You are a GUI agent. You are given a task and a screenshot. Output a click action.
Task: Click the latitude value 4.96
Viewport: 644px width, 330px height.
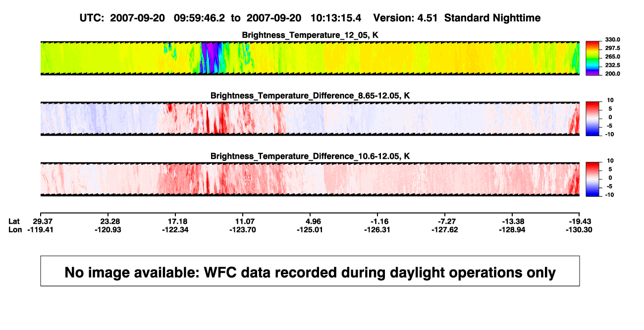314,221
